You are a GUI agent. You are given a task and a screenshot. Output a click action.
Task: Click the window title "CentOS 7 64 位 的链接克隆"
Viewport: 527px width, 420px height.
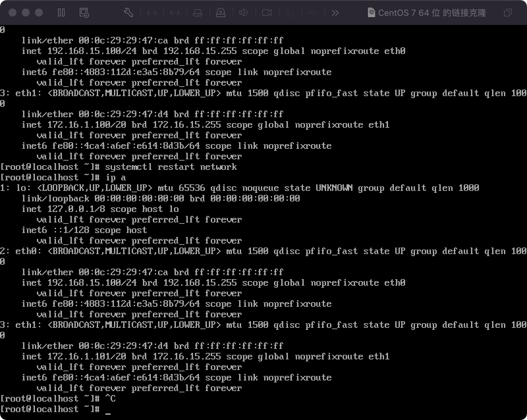pyautogui.click(x=432, y=13)
